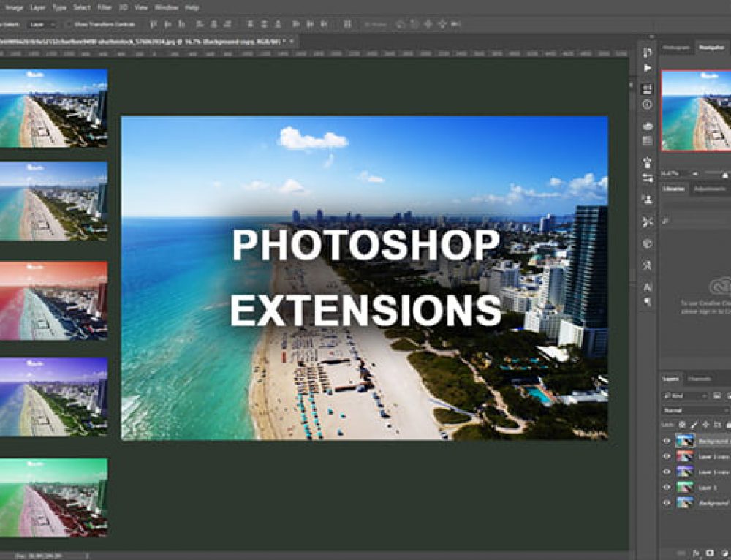Switch to the Histogram tab
Viewport: 731px width, 560px height.
pyautogui.click(x=676, y=48)
